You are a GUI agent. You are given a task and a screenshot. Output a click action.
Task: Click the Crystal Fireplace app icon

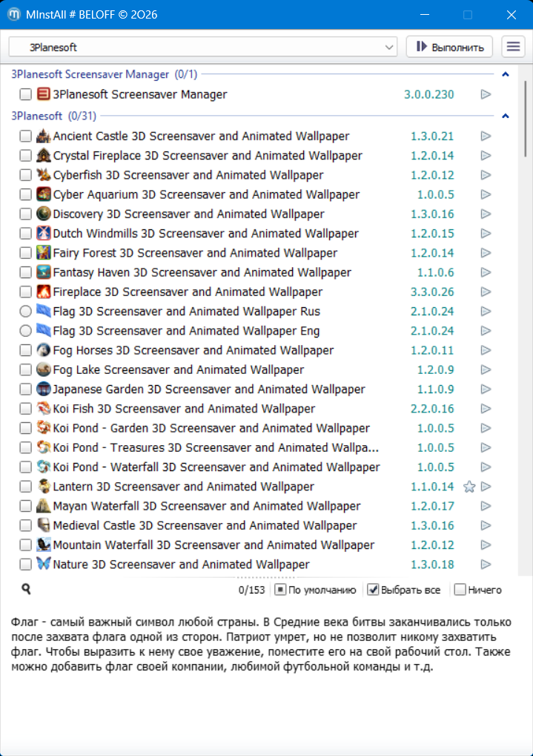pos(44,155)
